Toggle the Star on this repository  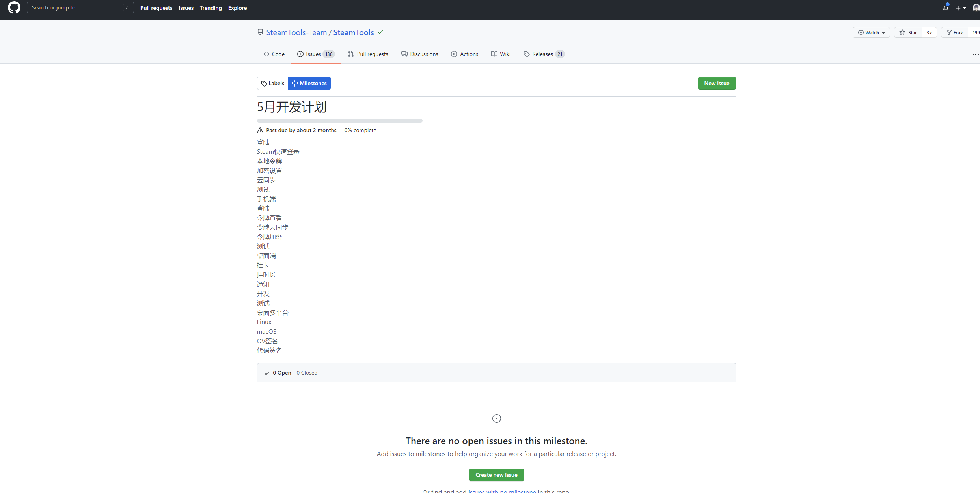(x=908, y=32)
